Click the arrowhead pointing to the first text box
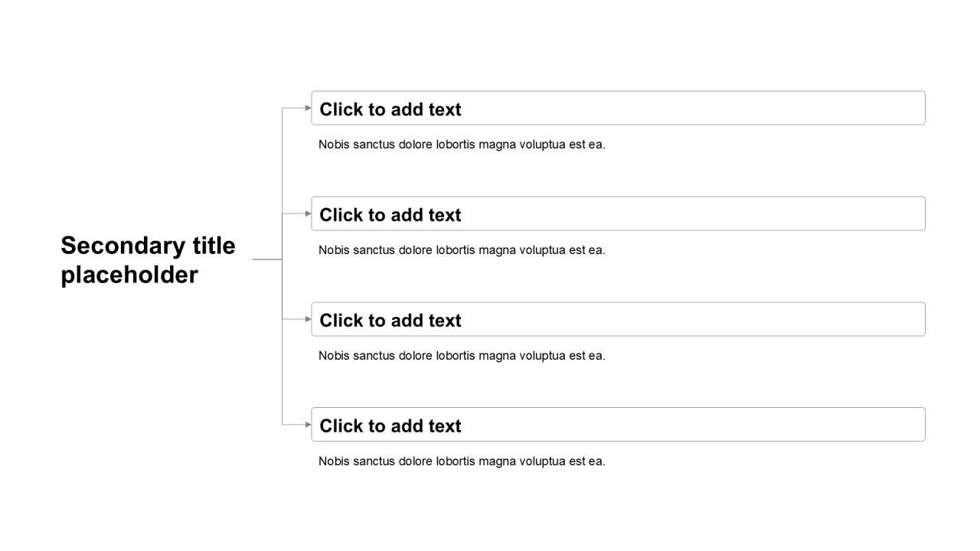Image resolution: width=980 pixels, height=551 pixels. pyautogui.click(x=308, y=108)
